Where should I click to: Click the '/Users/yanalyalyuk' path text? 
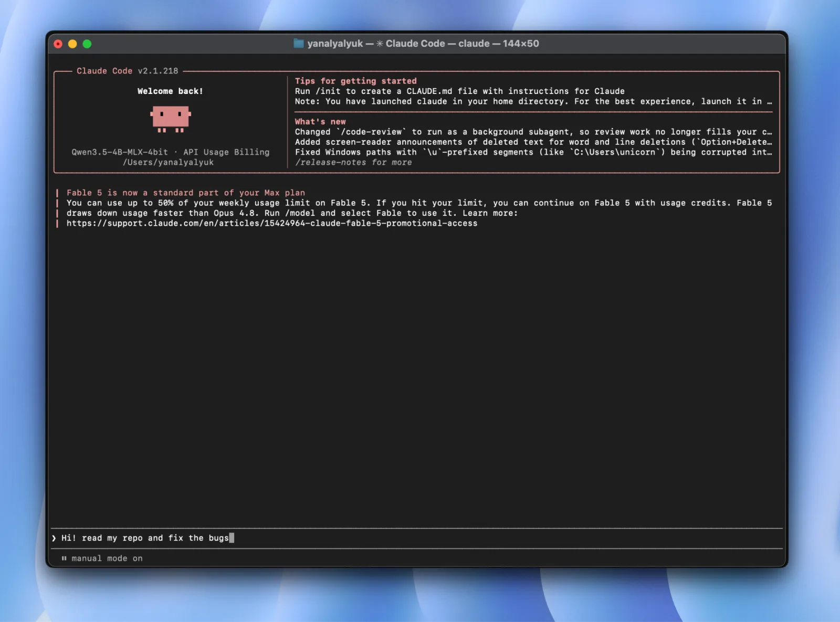click(168, 163)
